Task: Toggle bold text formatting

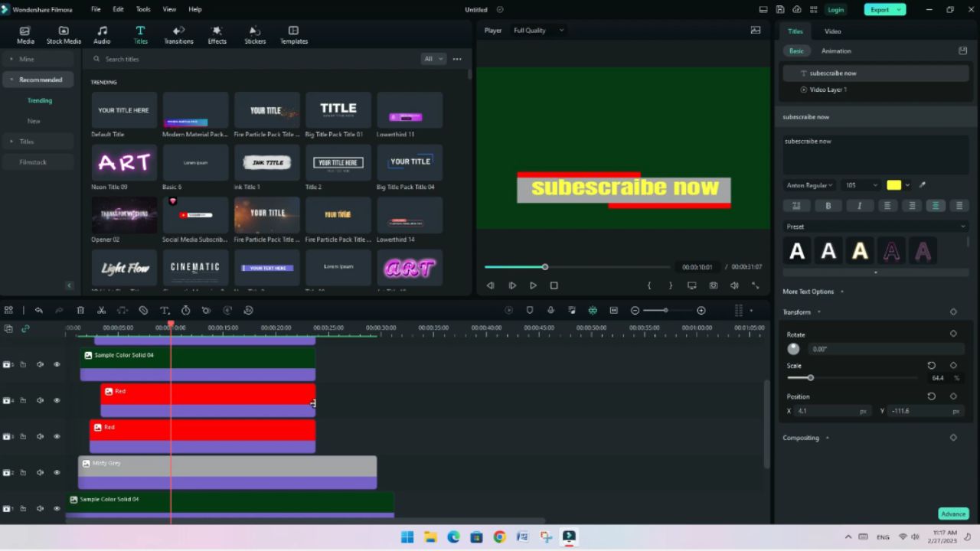Action: coord(828,206)
